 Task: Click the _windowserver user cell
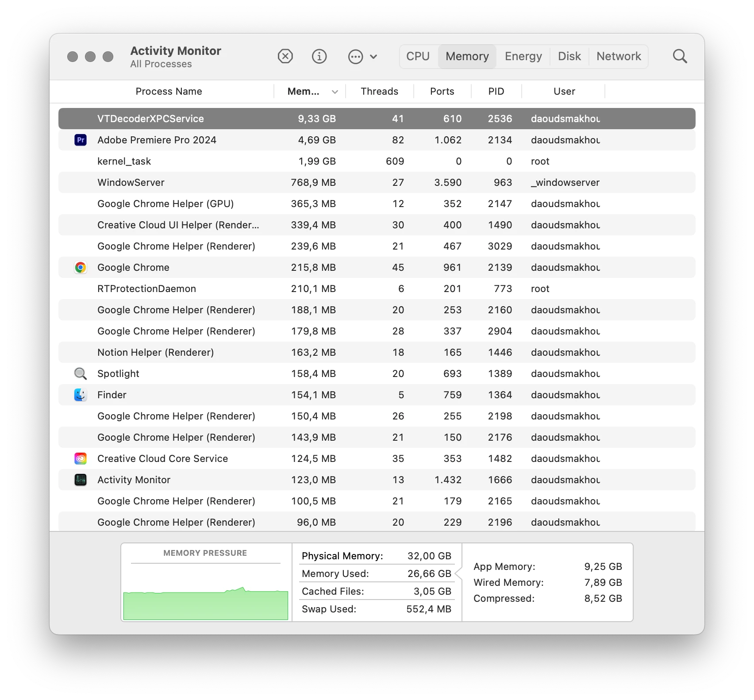tap(565, 182)
